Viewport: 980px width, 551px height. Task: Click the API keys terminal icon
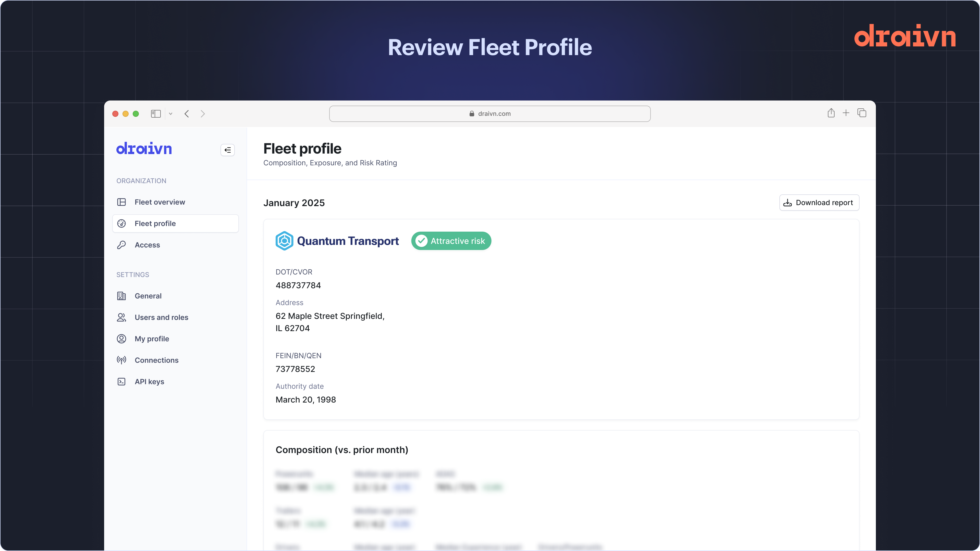[121, 381]
